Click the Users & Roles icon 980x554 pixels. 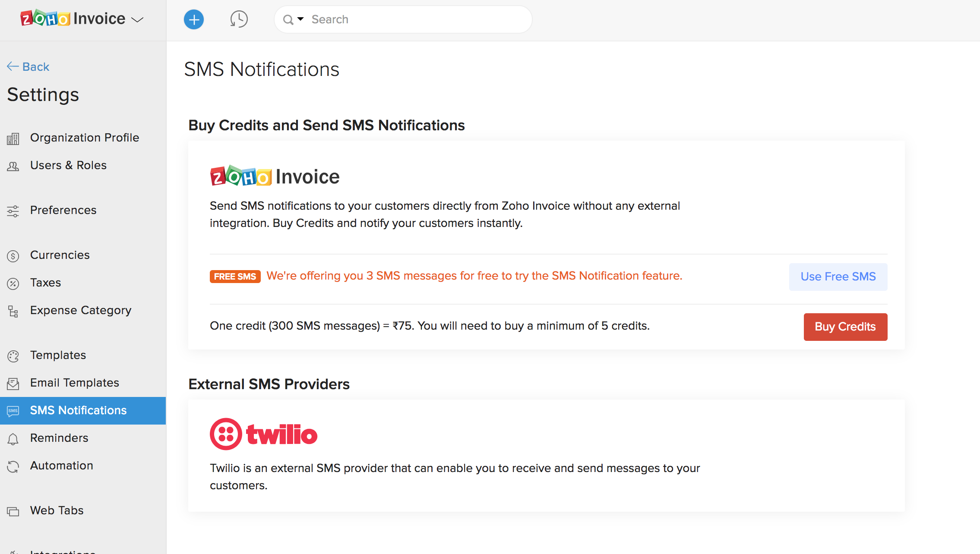click(13, 166)
